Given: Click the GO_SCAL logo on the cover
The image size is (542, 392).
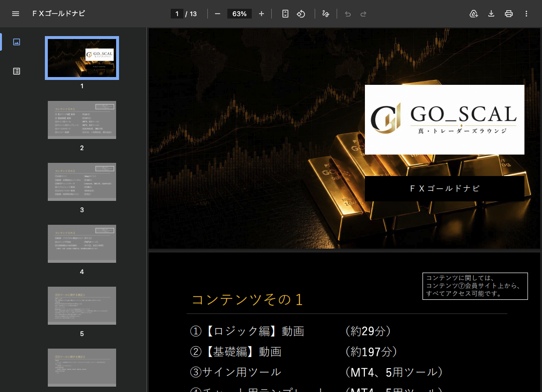Looking at the screenshot, I should (444, 119).
